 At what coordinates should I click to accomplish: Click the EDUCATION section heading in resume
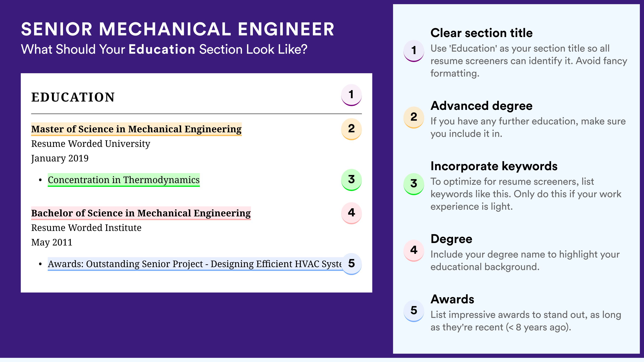point(73,97)
